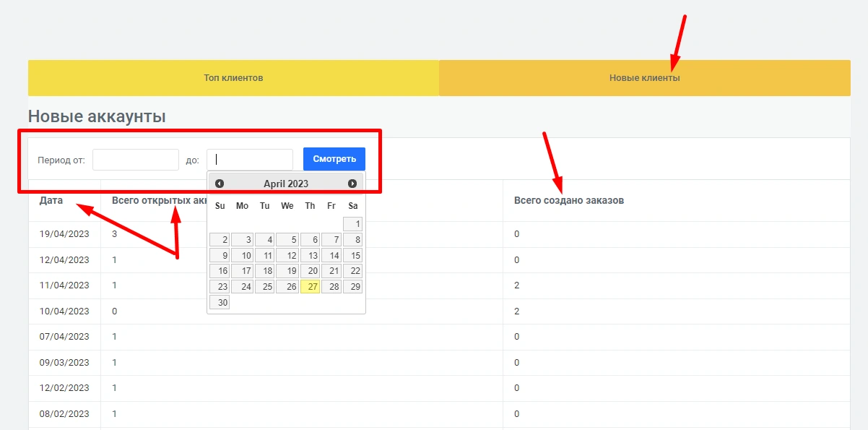Select April 2 in the calendar
The image size is (868, 430).
pyautogui.click(x=220, y=240)
